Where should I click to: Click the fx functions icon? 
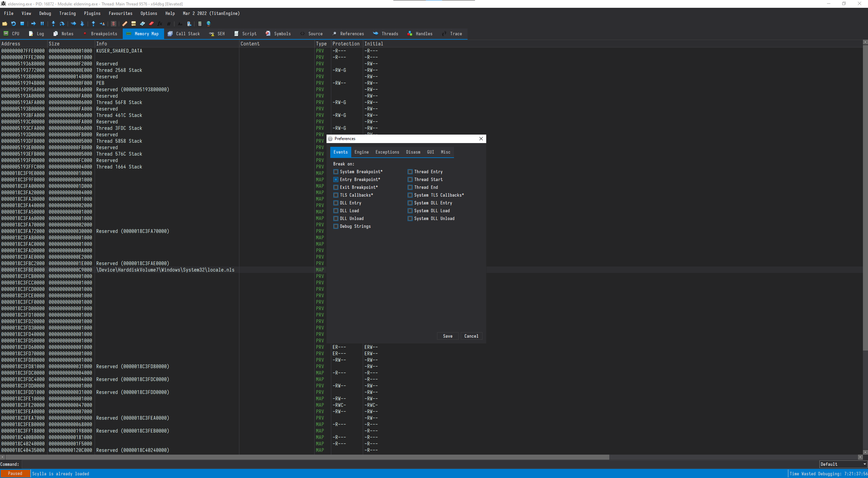160,24
